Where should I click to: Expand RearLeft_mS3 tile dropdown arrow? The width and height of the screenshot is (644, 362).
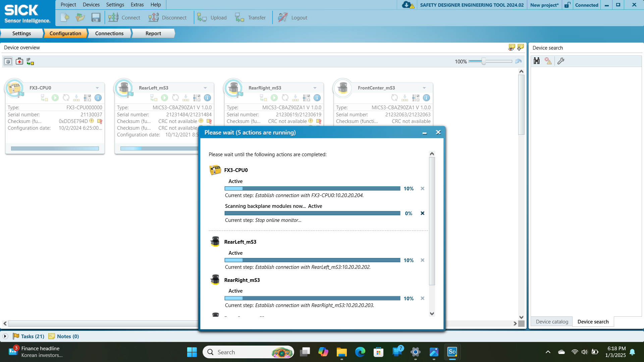click(205, 88)
